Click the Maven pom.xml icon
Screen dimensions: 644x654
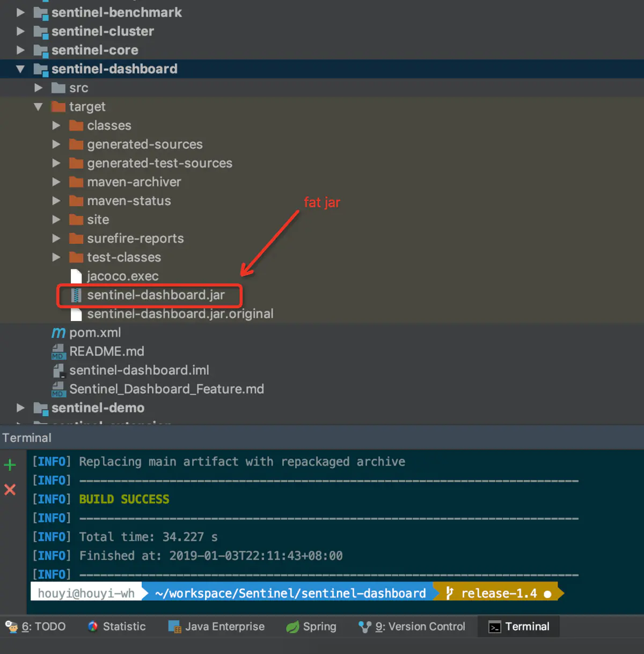point(58,333)
